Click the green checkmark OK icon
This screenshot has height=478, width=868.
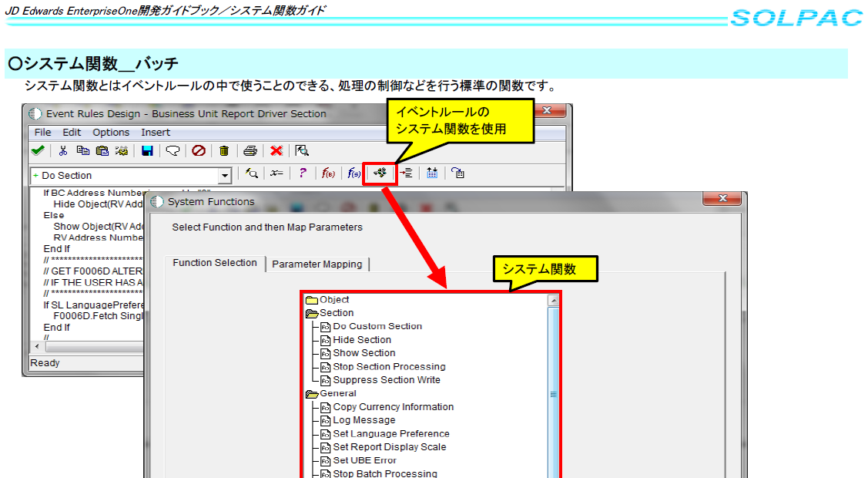pos(39,150)
